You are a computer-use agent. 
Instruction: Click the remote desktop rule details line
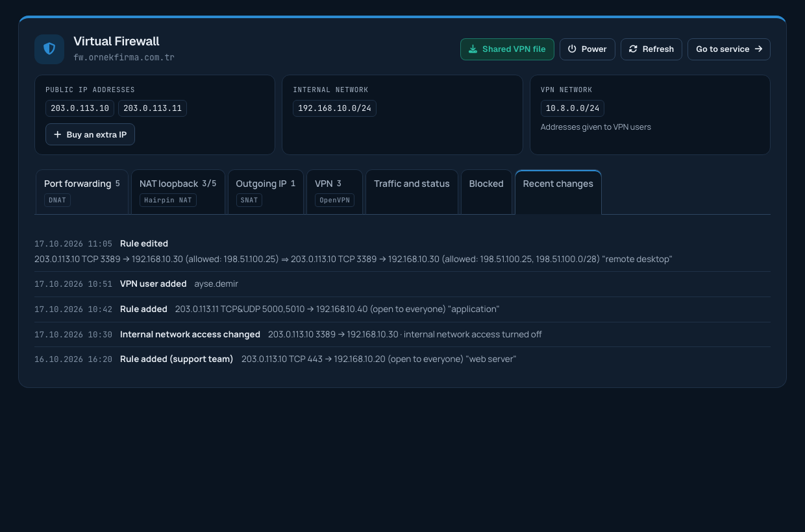pyautogui.click(x=353, y=259)
